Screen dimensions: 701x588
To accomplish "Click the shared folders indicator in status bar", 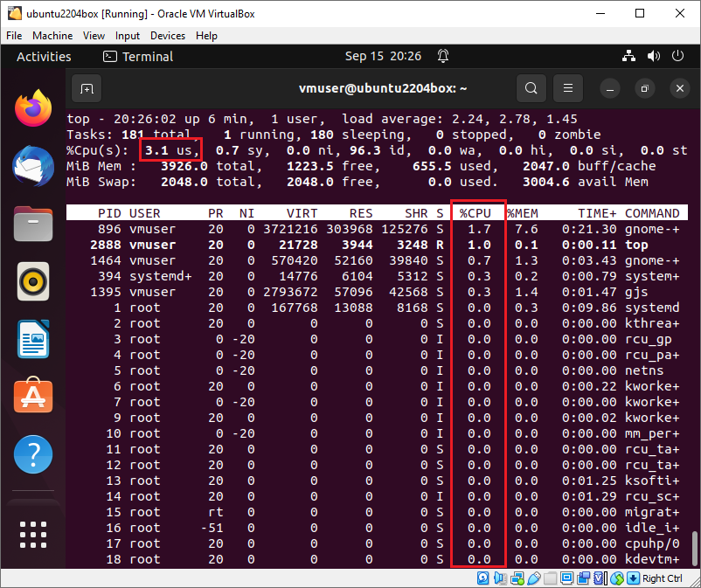I will coord(551,578).
